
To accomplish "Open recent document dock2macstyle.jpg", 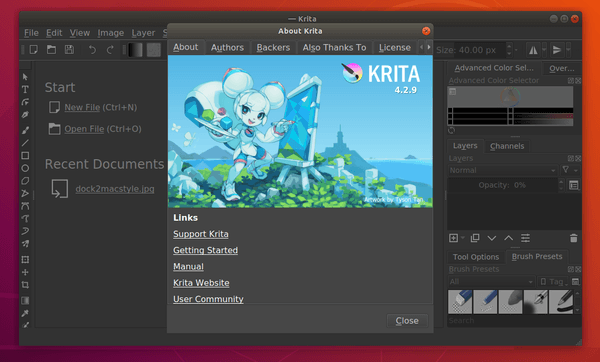I will pyautogui.click(x=115, y=189).
